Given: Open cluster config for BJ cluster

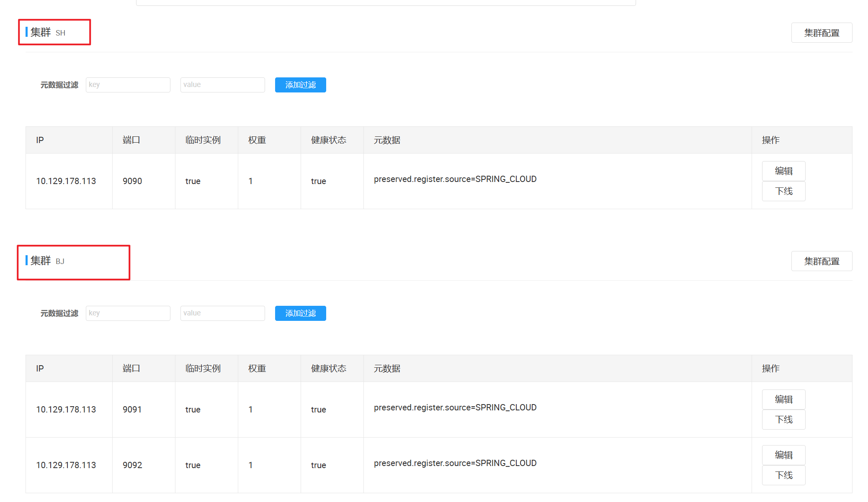Looking at the screenshot, I should point(821,261).
